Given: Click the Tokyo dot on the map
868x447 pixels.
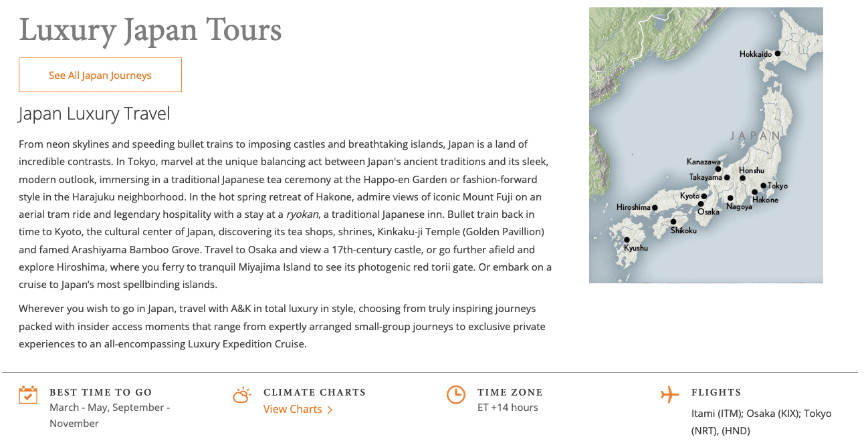Looking at the screenshot, I should coord(763,186).
